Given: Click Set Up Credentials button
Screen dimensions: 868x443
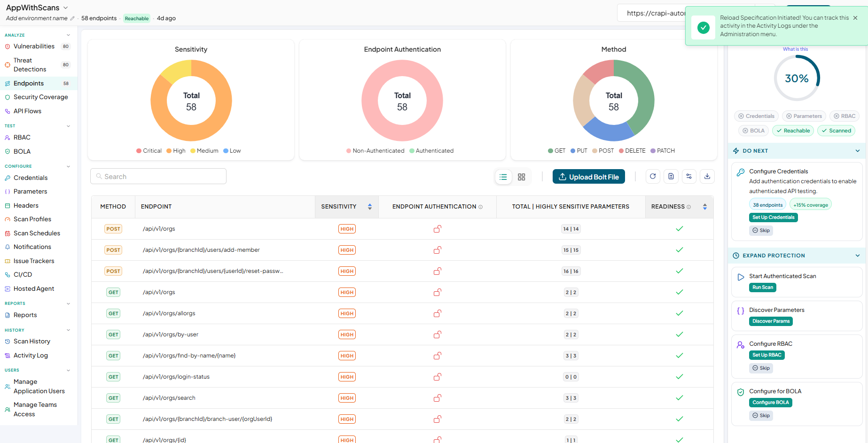Looking at the screenshot, I should [773, 218].
